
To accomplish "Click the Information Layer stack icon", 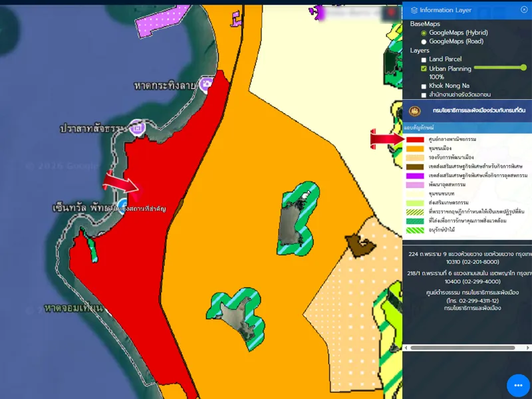I will (414, 11).
